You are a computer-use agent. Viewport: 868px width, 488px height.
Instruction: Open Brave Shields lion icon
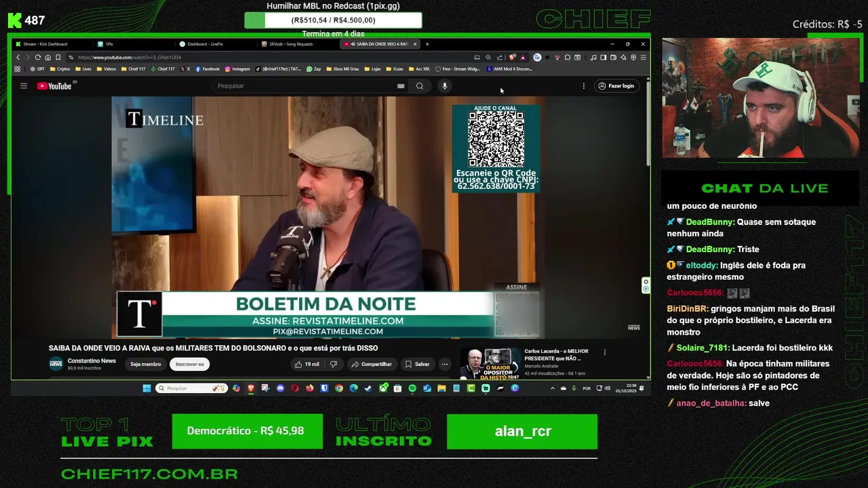513,58
